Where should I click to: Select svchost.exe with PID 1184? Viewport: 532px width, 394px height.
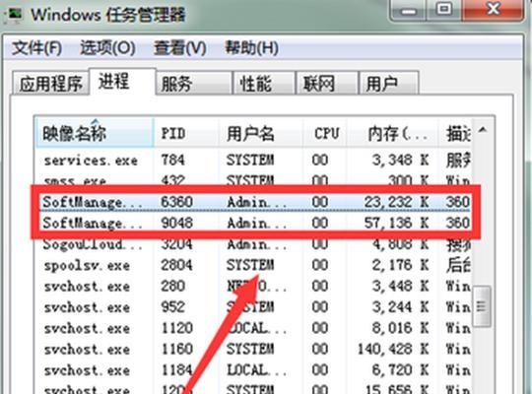pyautogui.click(x=253, y=370)
